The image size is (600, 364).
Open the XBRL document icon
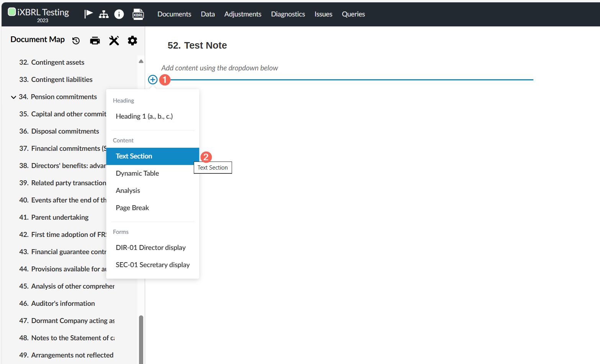pyautogui.click(x=138, y=14)
